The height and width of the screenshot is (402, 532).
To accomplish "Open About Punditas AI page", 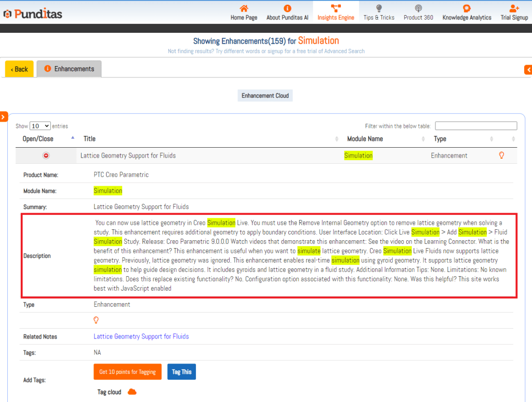I will pos(287,12).
